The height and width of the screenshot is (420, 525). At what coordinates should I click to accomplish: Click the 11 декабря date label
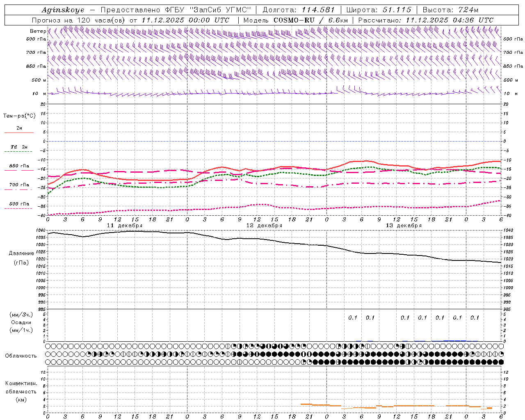click(125, 226)
